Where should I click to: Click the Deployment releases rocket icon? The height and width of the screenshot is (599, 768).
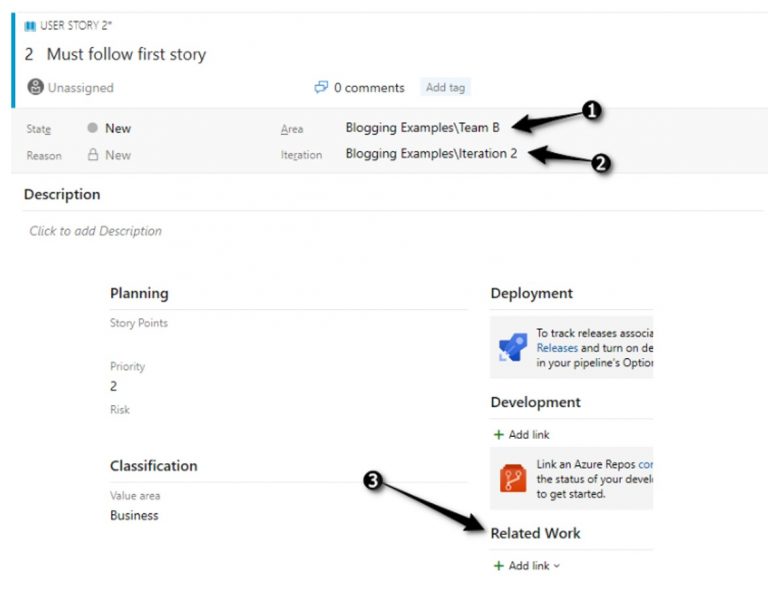pyautogui.click(x=513, y=347)
